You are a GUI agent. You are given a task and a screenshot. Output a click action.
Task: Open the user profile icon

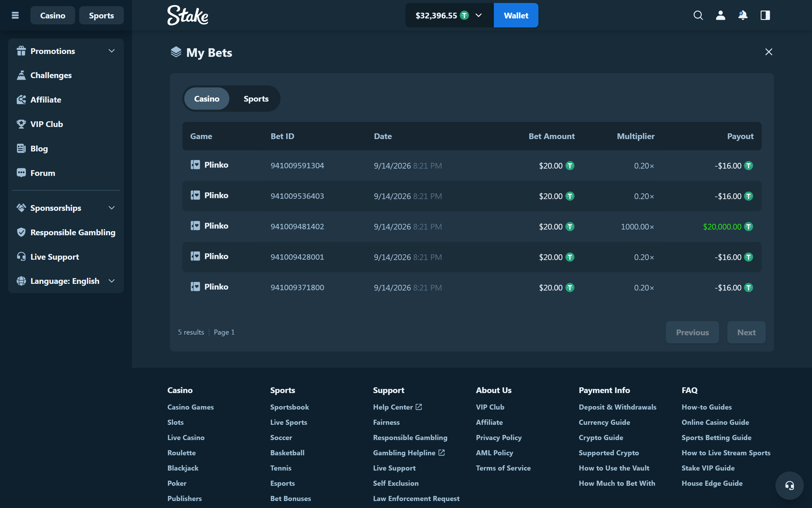point(720,16)
